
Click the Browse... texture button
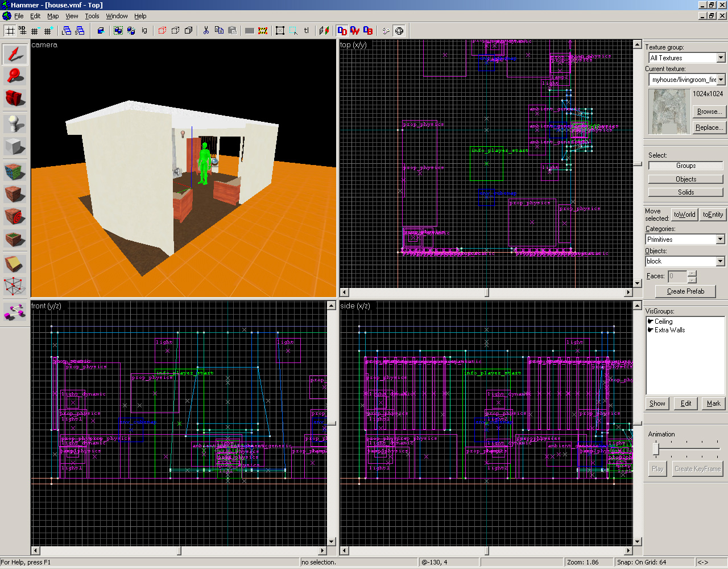(709, 112)
